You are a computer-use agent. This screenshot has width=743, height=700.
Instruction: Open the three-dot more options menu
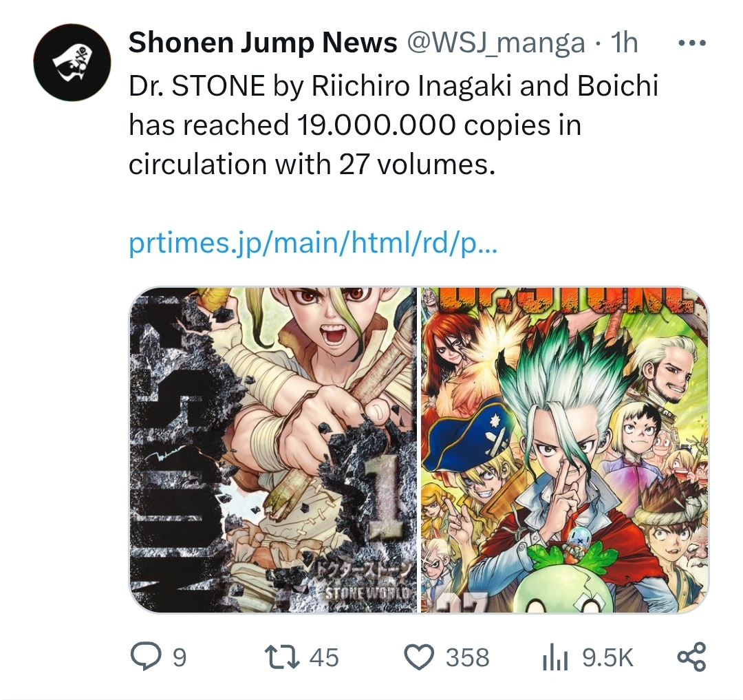[692, 43]
